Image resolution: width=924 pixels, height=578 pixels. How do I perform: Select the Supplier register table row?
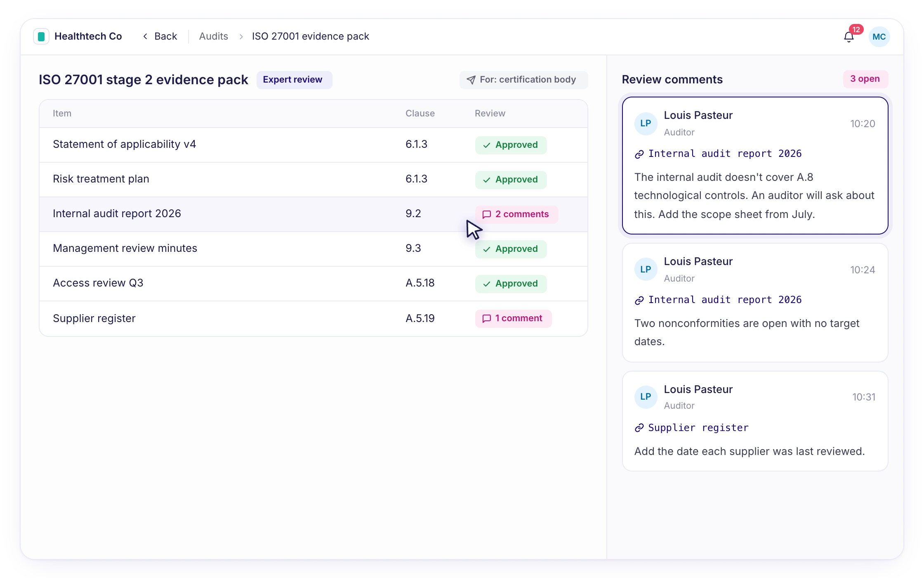click(x=313, y=318)
